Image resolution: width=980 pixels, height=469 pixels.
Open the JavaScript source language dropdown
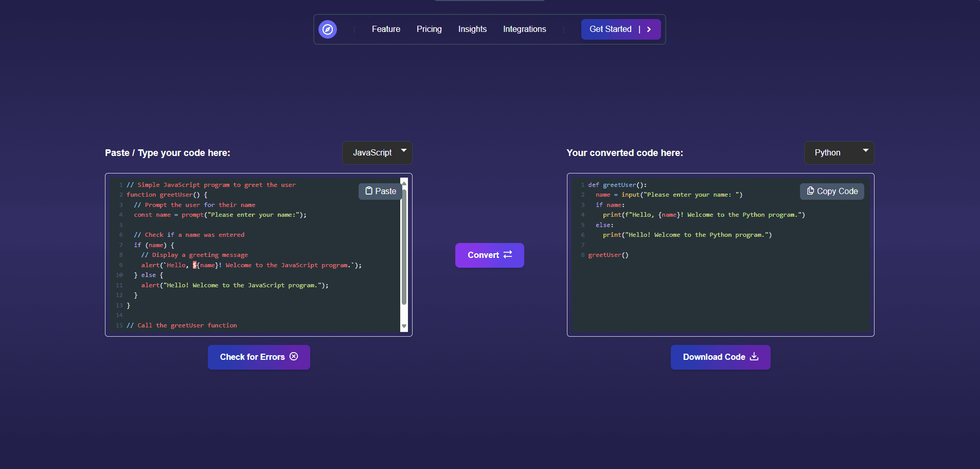378,153
